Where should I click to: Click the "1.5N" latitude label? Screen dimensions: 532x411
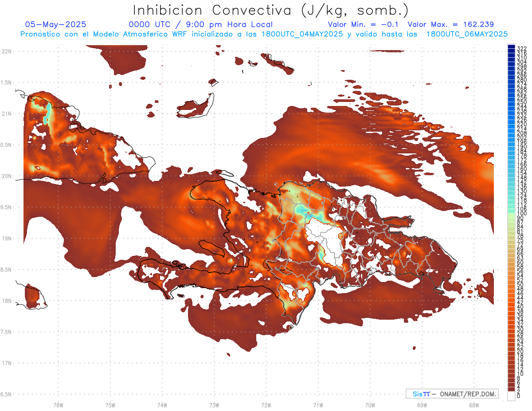click(6, 82)
